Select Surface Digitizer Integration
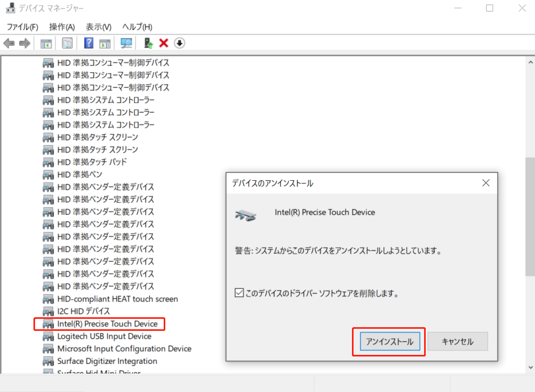Viewport: 535px width, 392px height. click(107, 361)
